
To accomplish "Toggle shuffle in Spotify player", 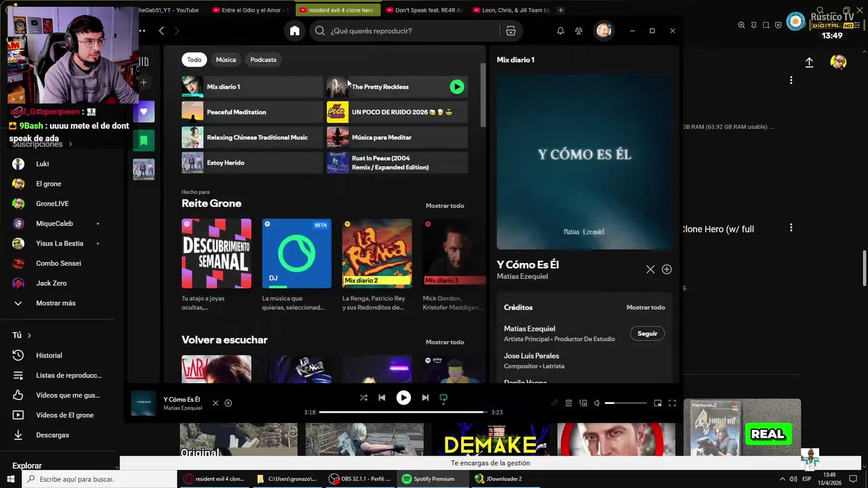I will point(363,398).
